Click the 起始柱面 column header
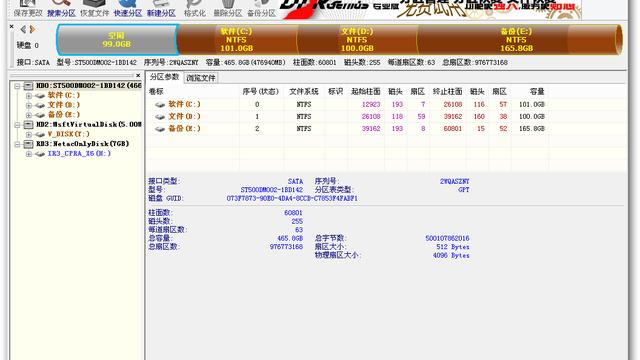This screenshot has width=640, height=360. click(365, 91)
